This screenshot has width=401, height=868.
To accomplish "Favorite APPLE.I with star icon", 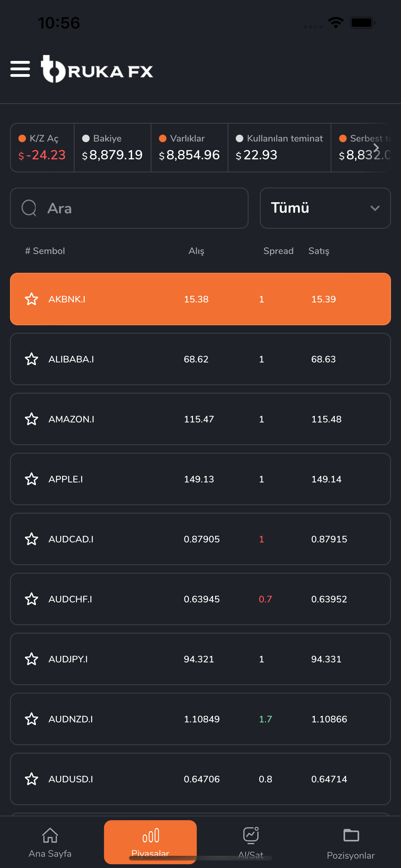I will [x=32, y=479].
